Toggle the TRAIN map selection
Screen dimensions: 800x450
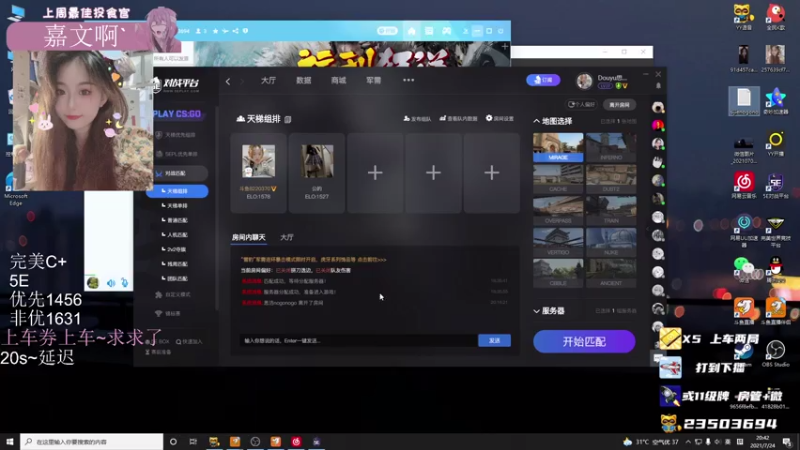[x=611, y=210]
